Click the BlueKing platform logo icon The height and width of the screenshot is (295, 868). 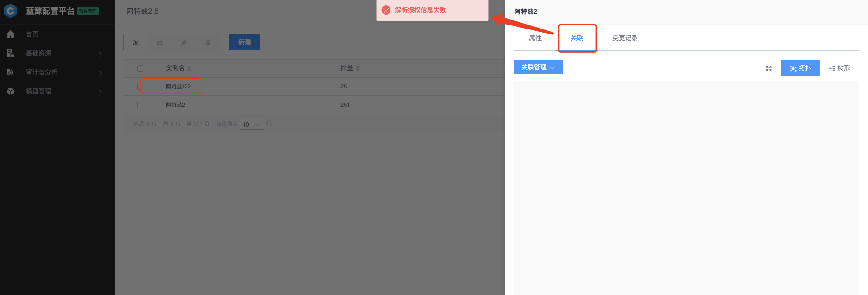click(10, 11)
